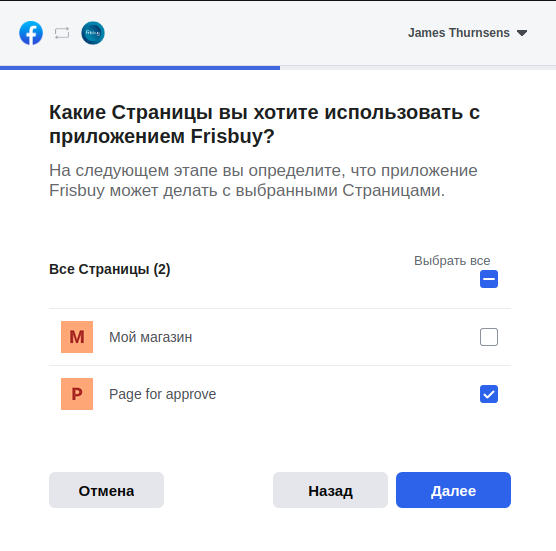Click the orange M page avatar
The height and width of the screenshot is (551, 556).
[x=77, y=337]
